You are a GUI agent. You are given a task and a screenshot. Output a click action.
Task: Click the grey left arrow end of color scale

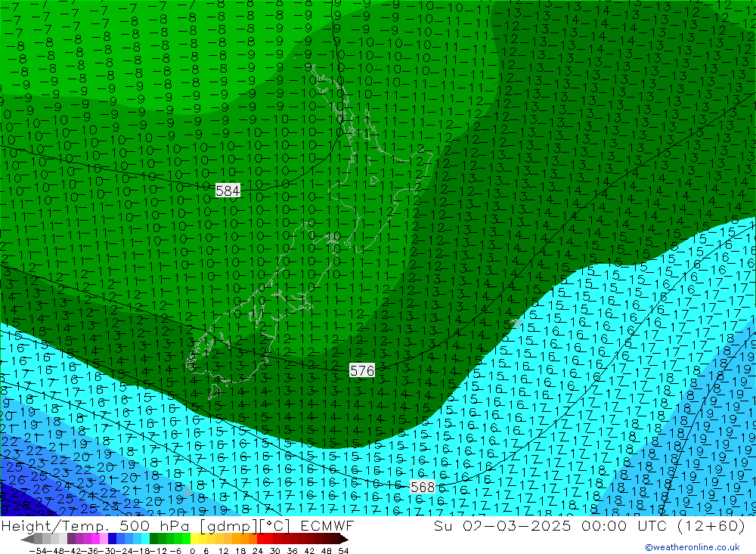[27, 539]
